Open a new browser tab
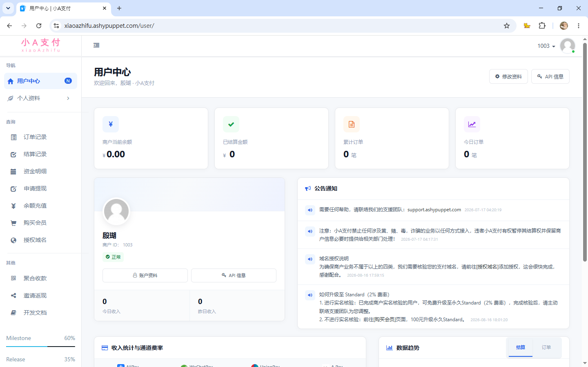Screen dimensions: 588x367 pos(119,8)
